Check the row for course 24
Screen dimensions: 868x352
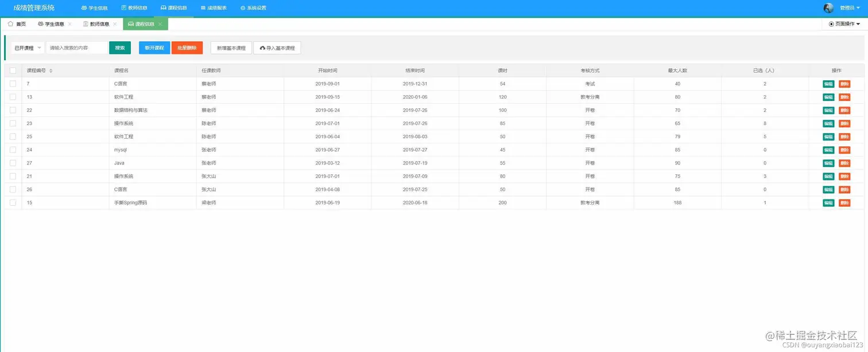(13, 150)
